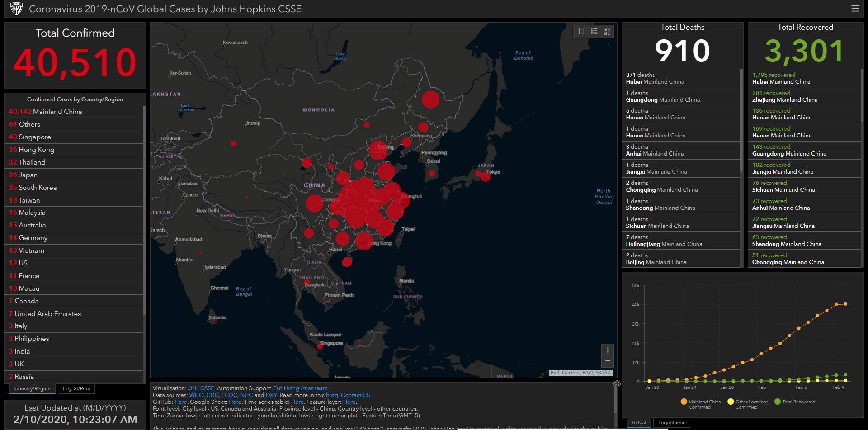Screen dimensions: 868x430
Task: Click the country list scrollbar
Action: tap(144, 210)
